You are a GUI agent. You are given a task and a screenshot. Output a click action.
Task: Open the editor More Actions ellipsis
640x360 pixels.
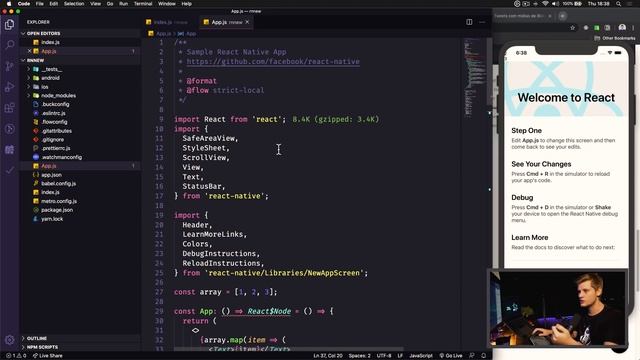tap(482, 22)
